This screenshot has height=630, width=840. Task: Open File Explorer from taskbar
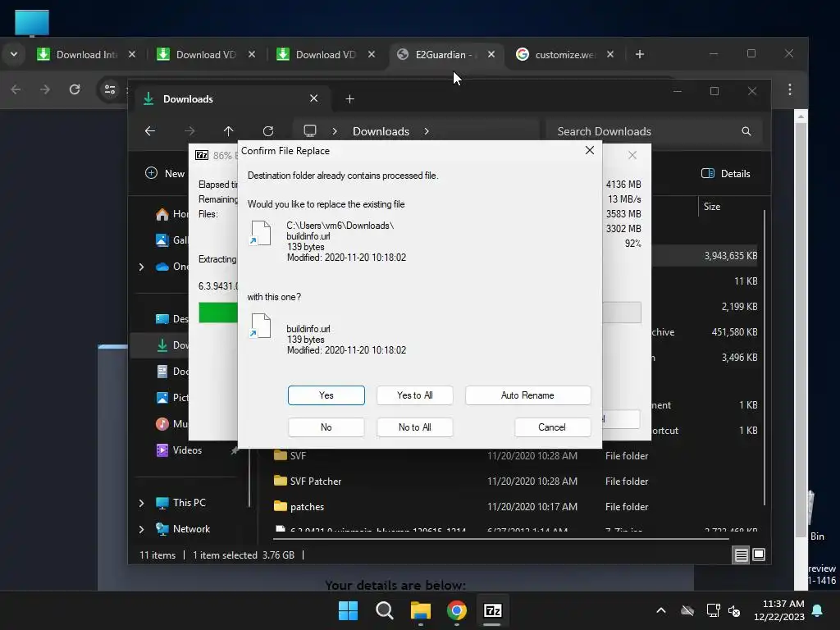[421, 610]
